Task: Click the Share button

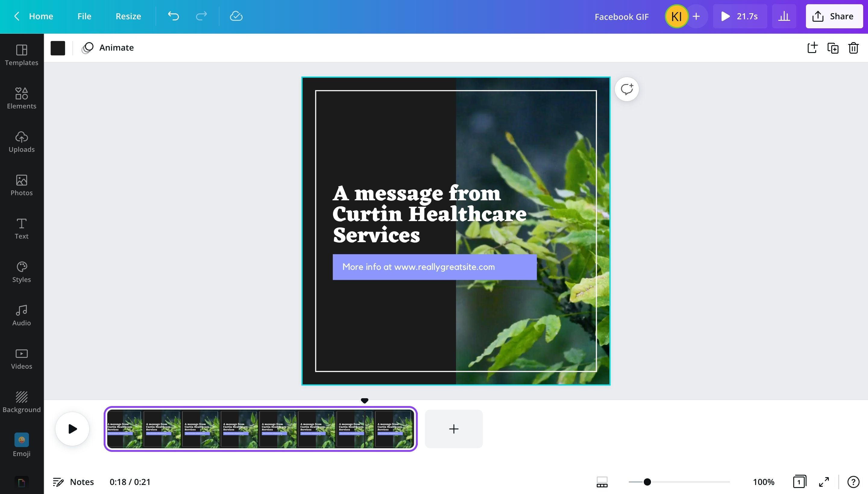Action: pos(834,16)
